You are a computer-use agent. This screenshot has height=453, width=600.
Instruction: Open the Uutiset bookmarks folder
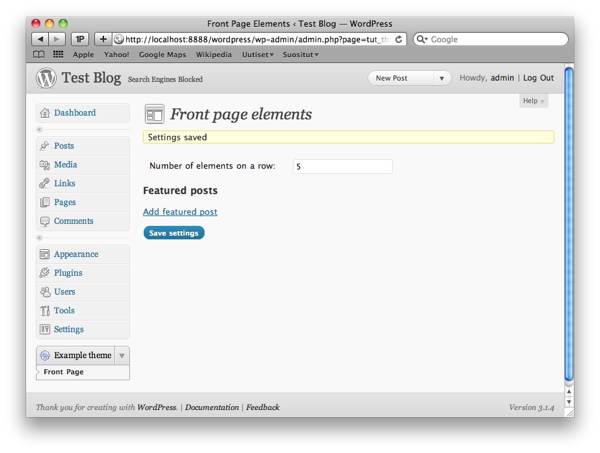(x=258, y=55)
